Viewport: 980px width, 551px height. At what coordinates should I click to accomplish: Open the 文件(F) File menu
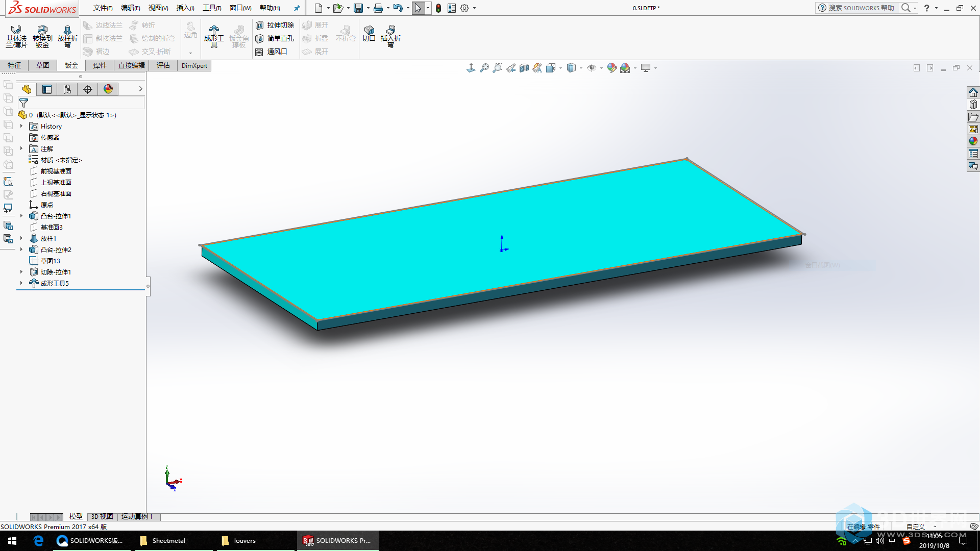coord(103,8)
